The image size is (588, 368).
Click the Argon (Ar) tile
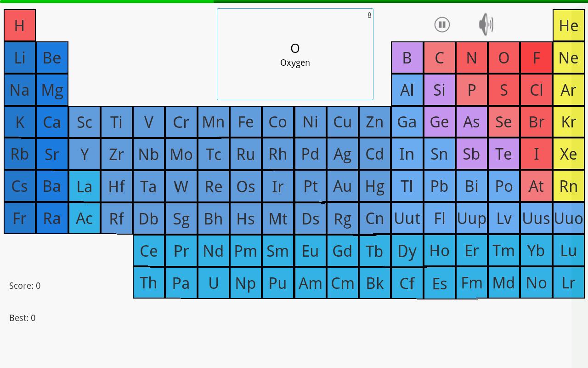[569, 90]
